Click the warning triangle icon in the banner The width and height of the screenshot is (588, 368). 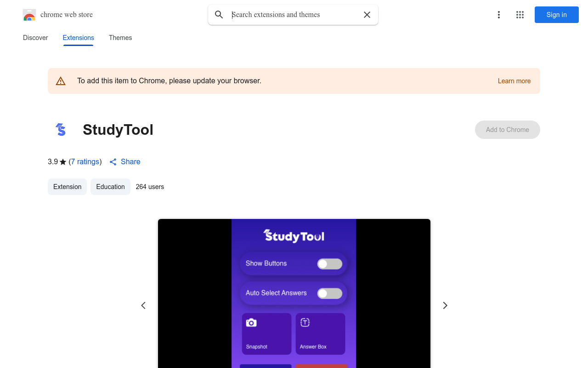point(61,81)
